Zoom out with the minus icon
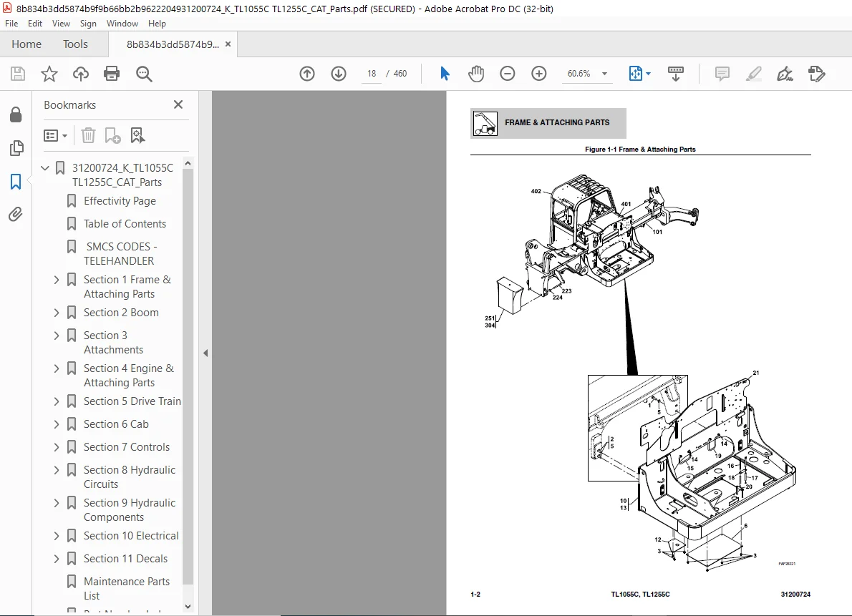The width and height of the screenshot is (852, 616). 508,73
